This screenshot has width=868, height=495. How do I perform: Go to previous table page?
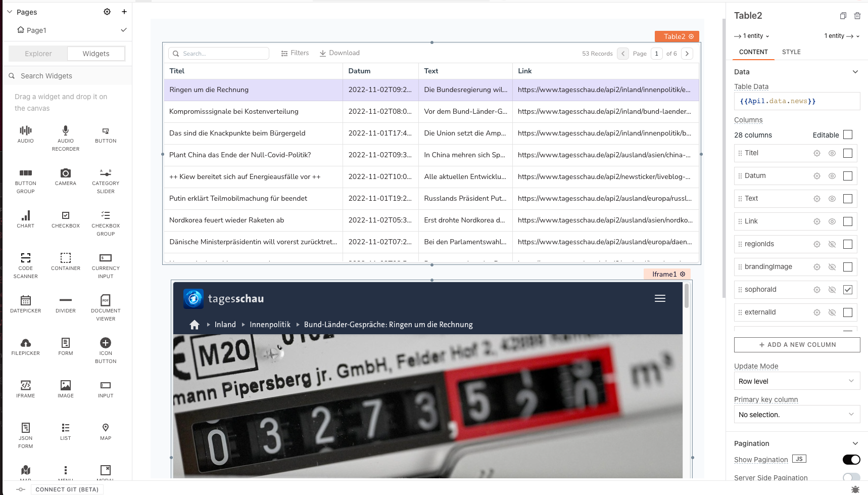pos(623,54)
